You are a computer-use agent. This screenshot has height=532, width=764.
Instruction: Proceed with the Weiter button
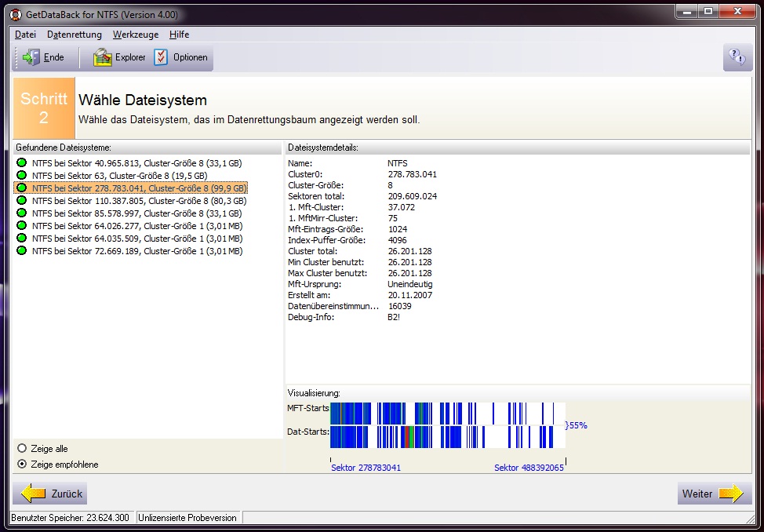(715, 494)
